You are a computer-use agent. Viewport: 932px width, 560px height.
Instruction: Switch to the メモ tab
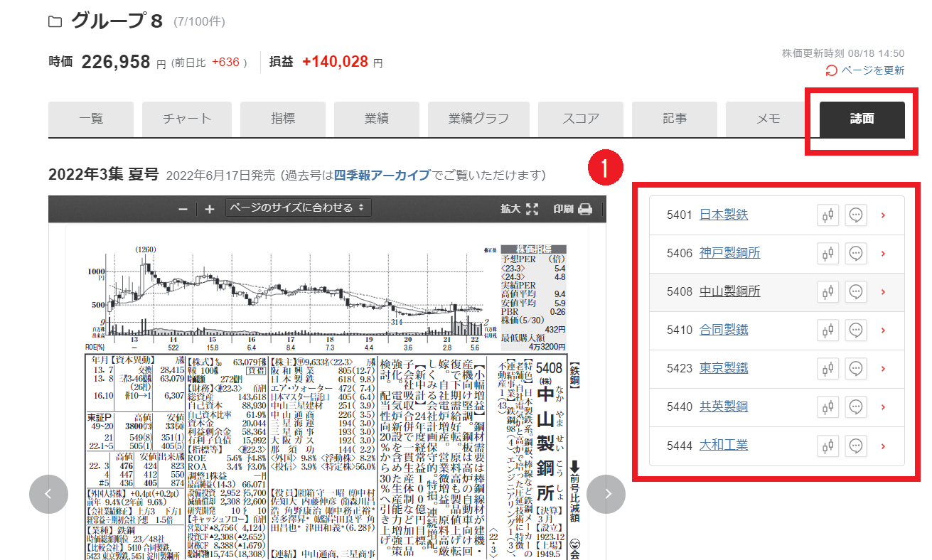(768, 119)
